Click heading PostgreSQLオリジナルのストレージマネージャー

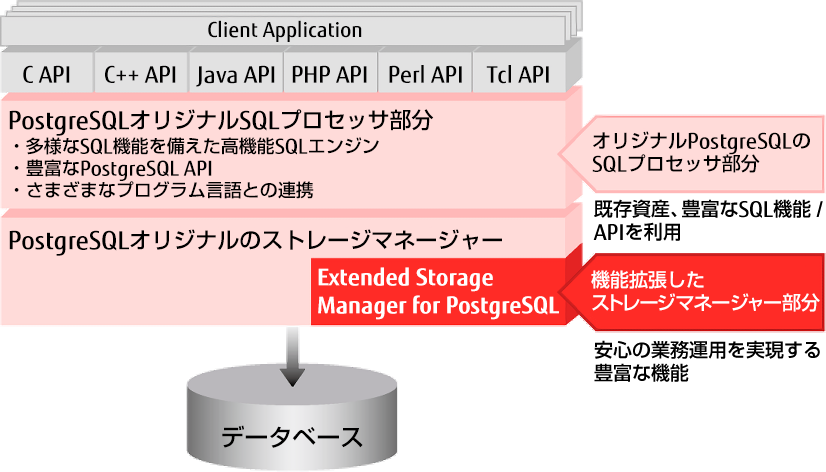(x=255, y=241)
